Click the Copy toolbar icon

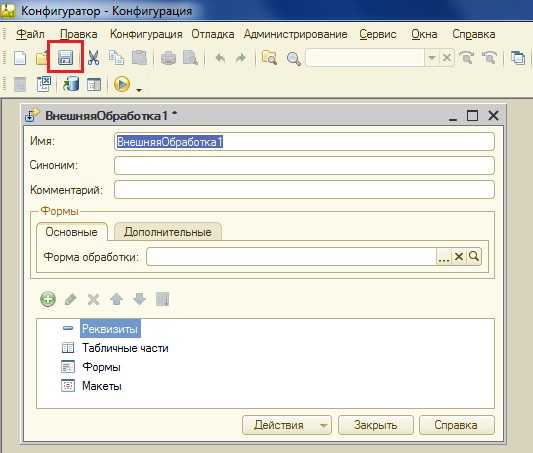tap(116, 58)
